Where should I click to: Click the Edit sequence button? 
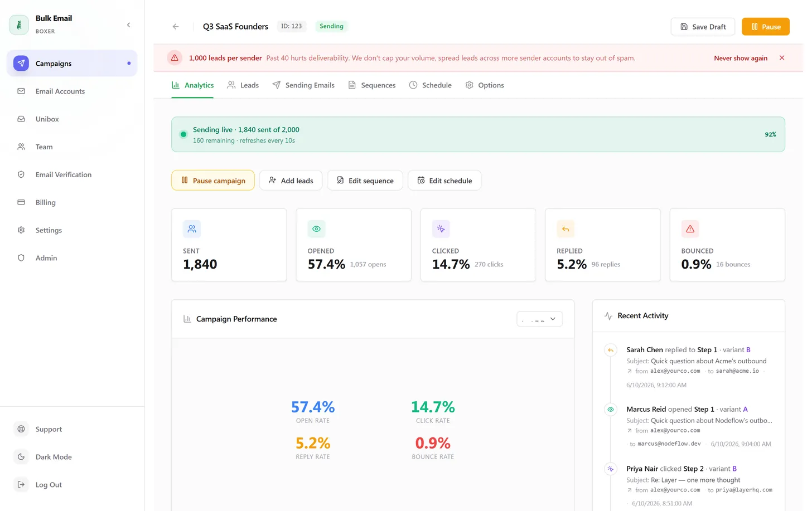[365, 181]
